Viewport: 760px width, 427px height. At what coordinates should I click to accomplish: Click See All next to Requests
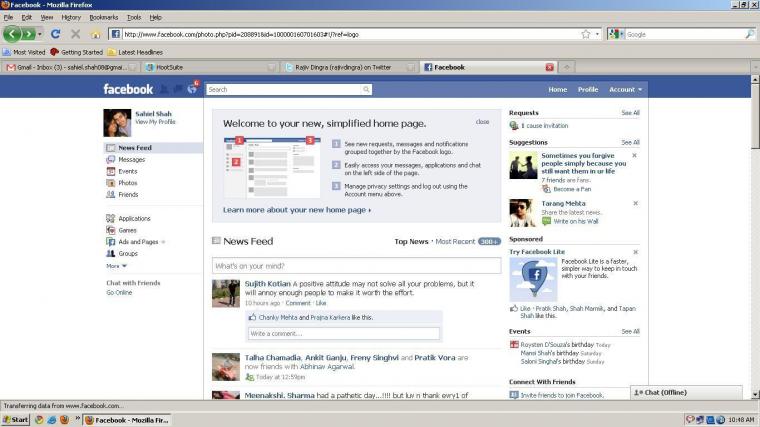pyautogui.click(x=630, y=112)
